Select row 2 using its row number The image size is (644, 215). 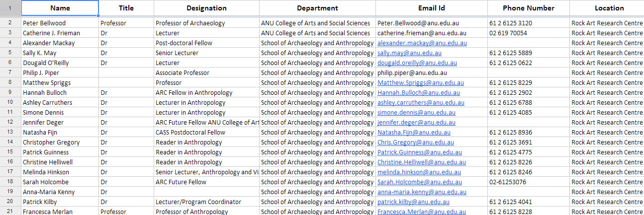[x=10, y=23]
